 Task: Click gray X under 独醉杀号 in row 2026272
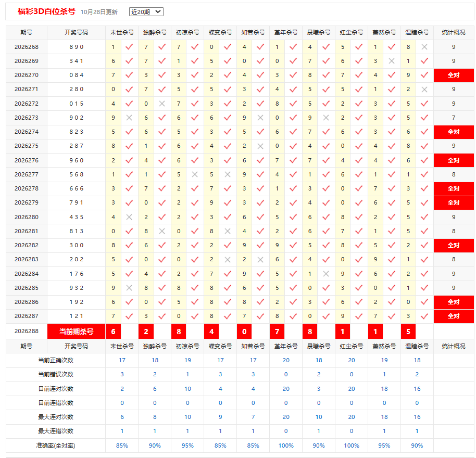tap(162, 104)
